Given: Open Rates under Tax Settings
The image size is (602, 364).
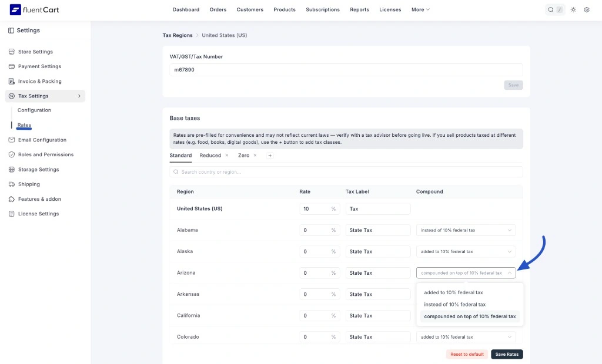Looking at the screenshot, I should [24, 125].
